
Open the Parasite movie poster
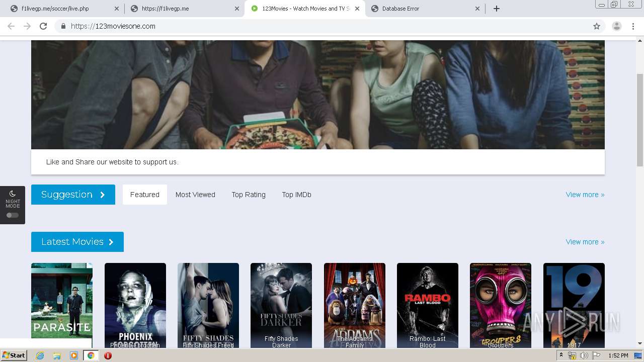[62, 305]
